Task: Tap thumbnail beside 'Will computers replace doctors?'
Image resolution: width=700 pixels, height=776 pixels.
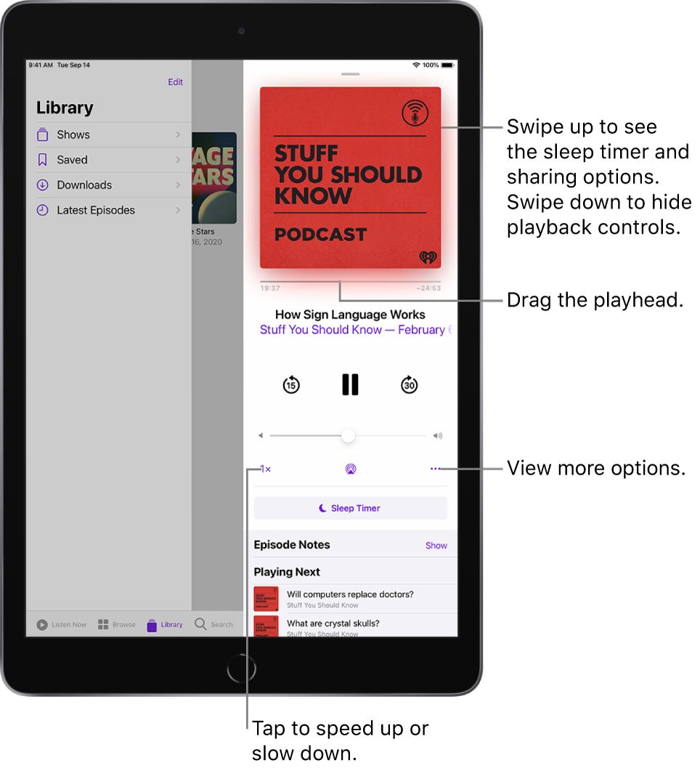Action: pyautogui.click(x=266, y=599)
